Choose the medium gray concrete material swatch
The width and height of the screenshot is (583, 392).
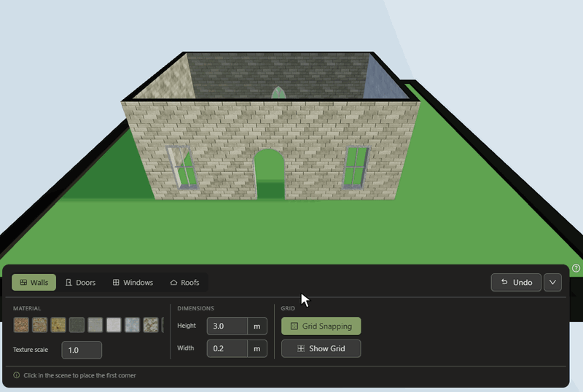(x=95, y=325)
